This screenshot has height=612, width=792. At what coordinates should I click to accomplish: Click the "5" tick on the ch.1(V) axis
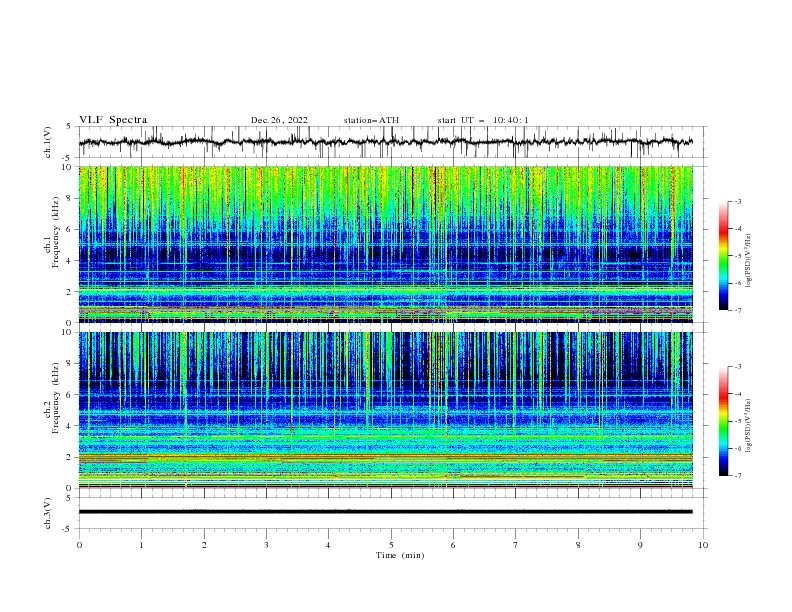pos(69,127)
